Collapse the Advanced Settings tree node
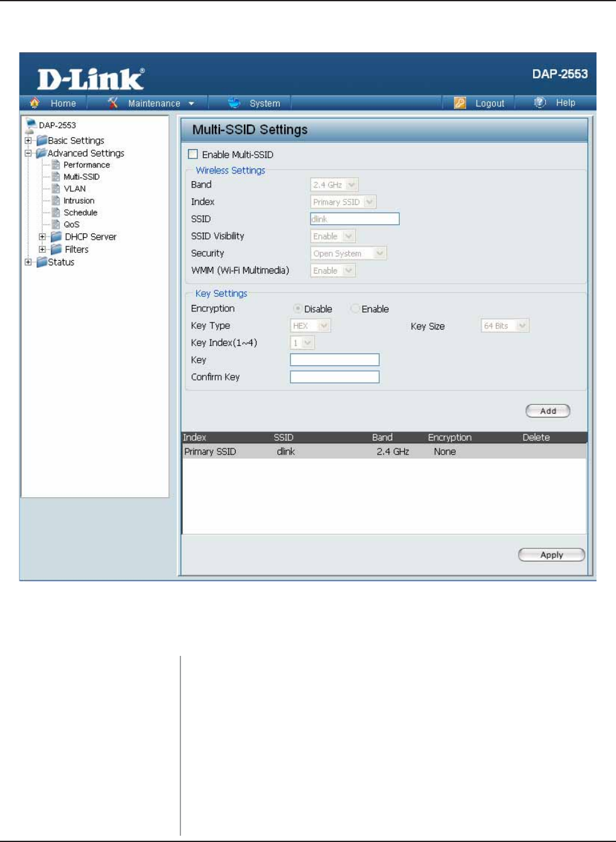This screenshot has width=616, height=842. pos(28,153)
